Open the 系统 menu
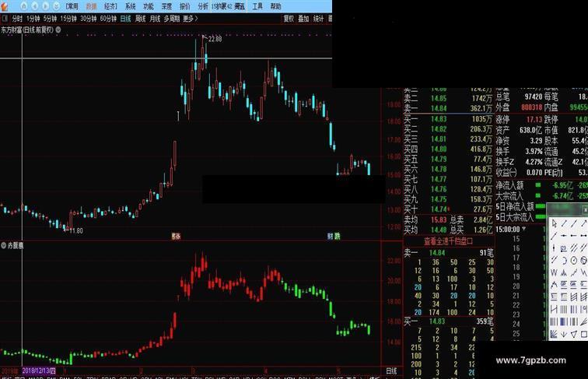 click(x=130, y=6)
